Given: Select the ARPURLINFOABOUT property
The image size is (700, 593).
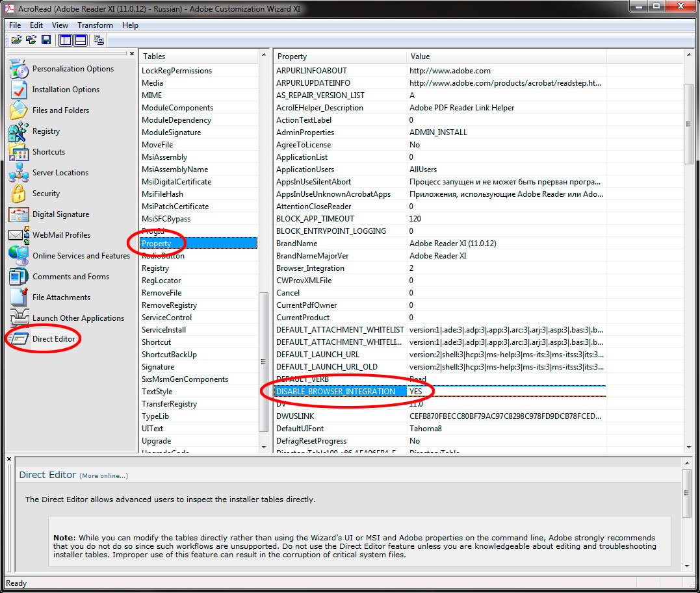Looking at the screenshot, I should tap(311, 71).
